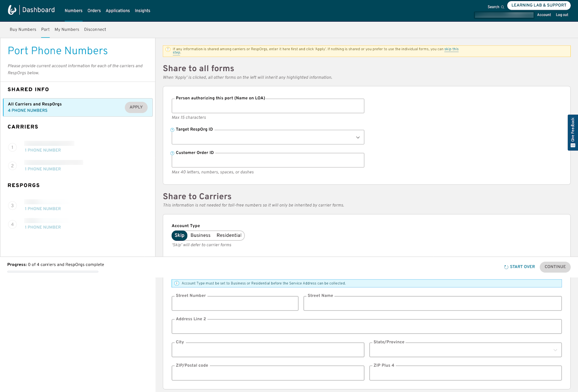The width and height of the screenshot is (578, 392).
Task: Select Residential account type
Action: point(229,235)
